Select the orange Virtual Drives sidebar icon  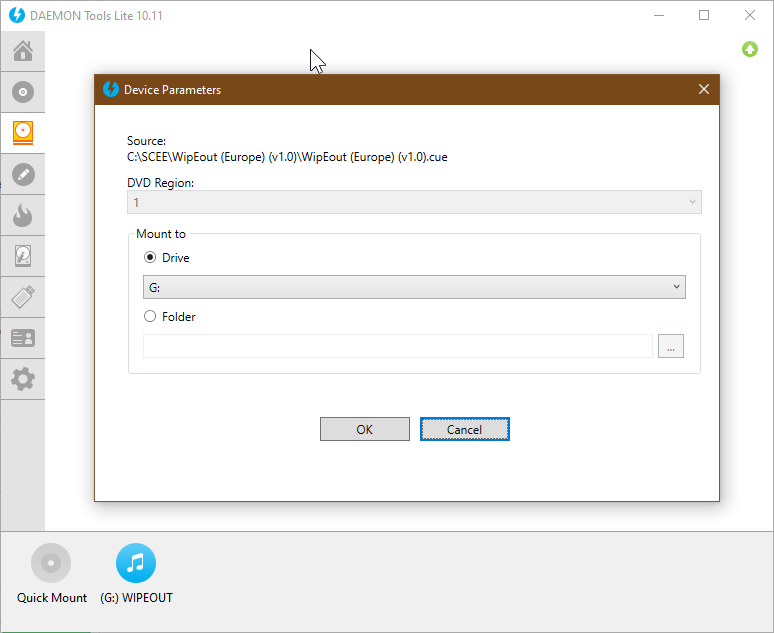(x=23, y=133)
